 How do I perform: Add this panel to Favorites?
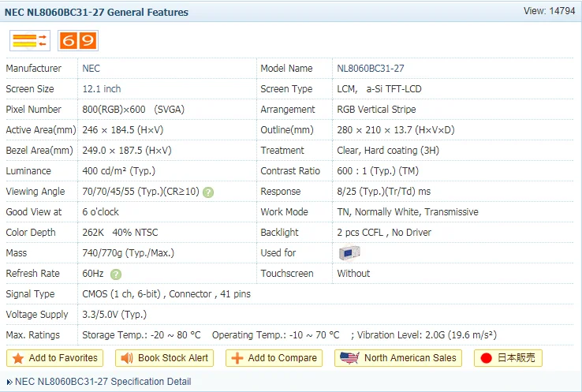[x=55, y=358]
